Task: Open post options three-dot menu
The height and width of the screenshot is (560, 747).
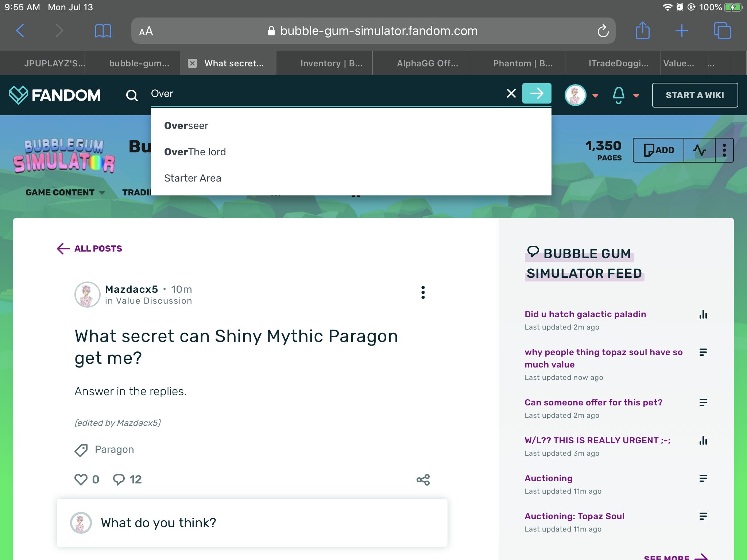Action: tap(423, 292)
